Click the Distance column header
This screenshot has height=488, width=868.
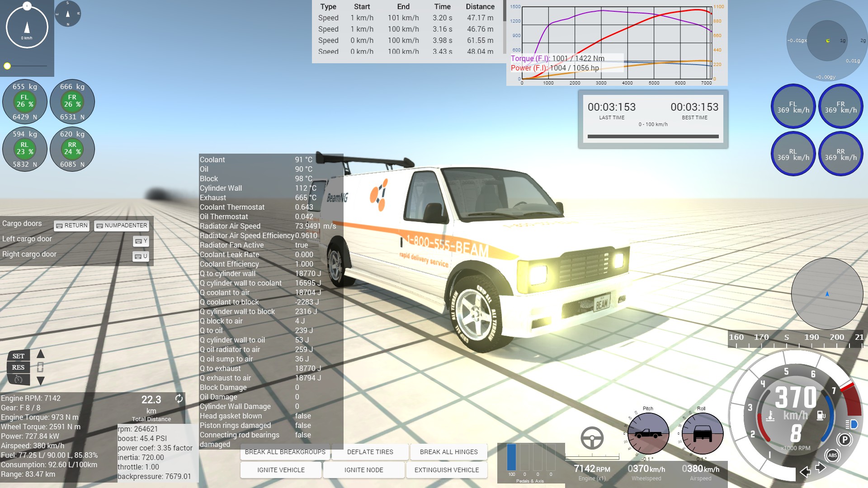click(x=480, y=7)
